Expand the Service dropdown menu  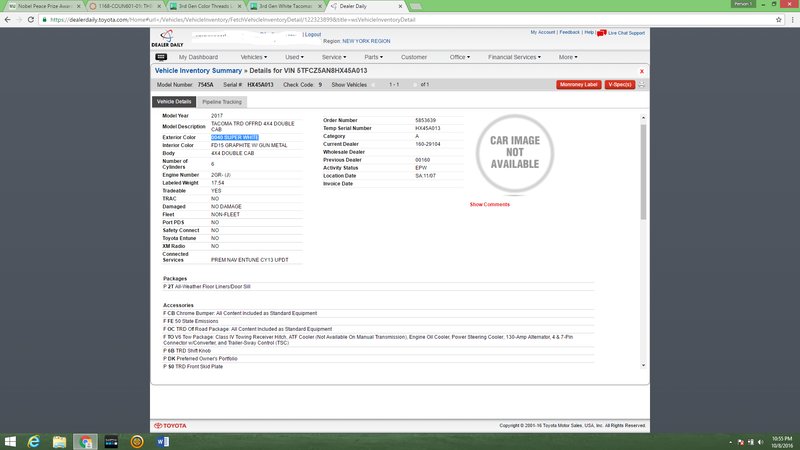coord(334,57)
